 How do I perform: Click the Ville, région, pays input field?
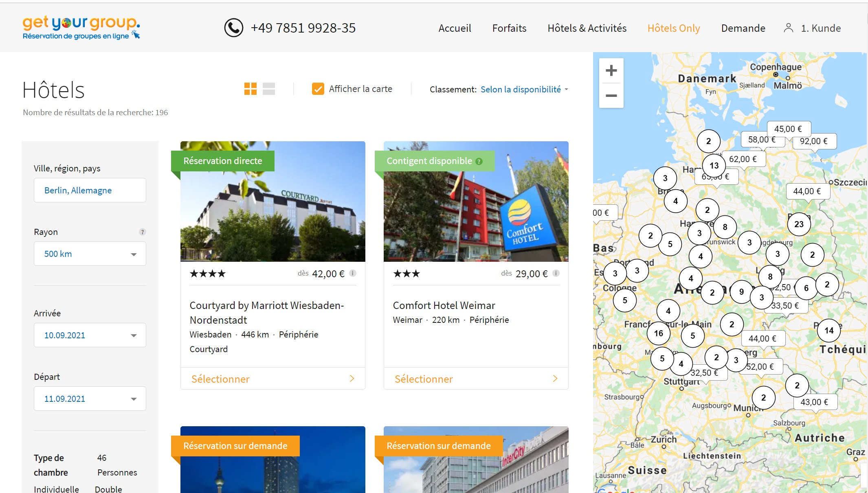[90, 190]
